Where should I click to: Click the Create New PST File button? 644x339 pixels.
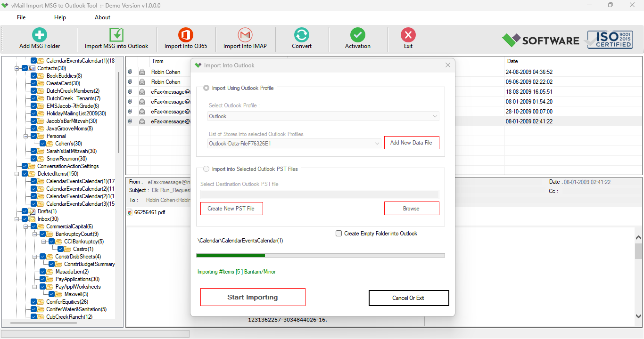[231, 209]
